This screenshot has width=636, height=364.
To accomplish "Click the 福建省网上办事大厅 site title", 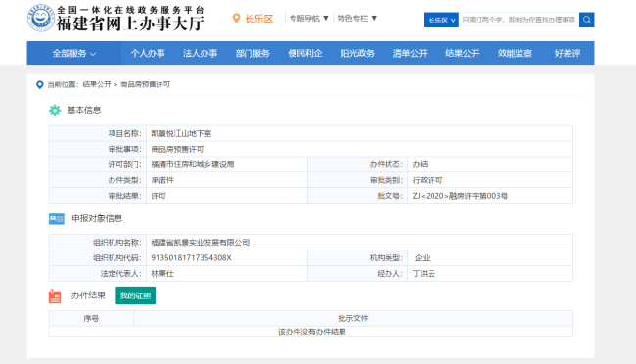I will click(x=130, y=23).
